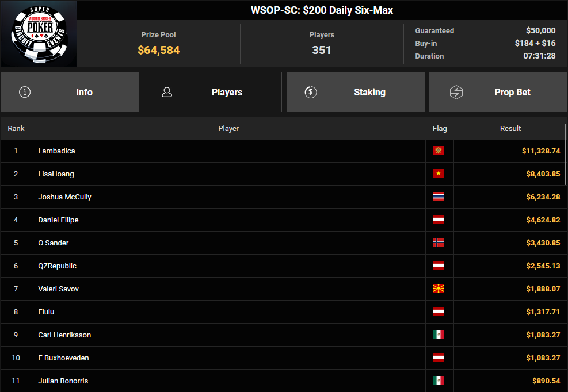568x392 pixels.
Task: Click Valeri Savov's flag icon
Action: 439,289
